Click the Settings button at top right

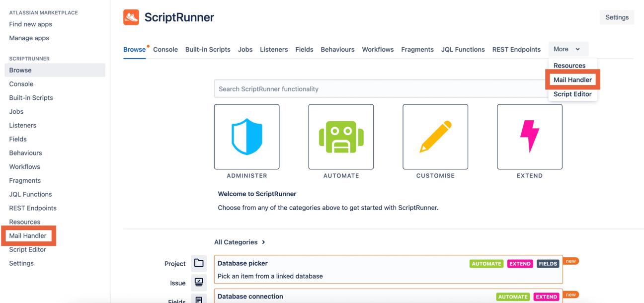(x=617, y=17)
